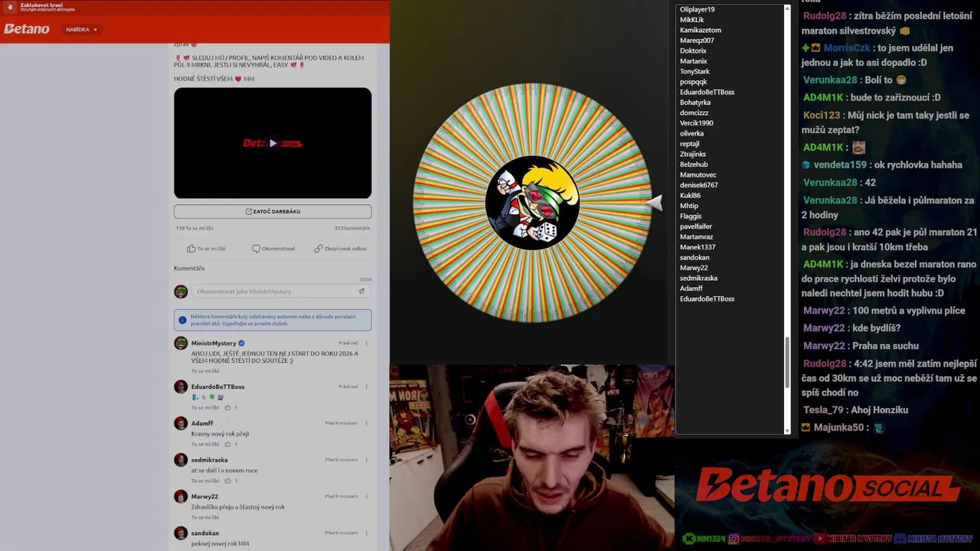Open EduardoBeTTBoss avatar in comments
This screenshot has width=980, height=551.
click(x=181, y=386)
